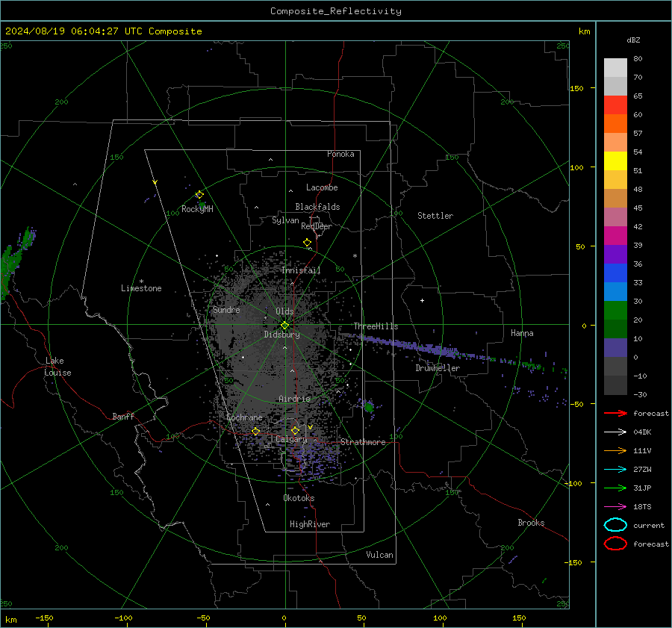Click the Okotoks town label
672x628 pixels.
pos(299,498)
